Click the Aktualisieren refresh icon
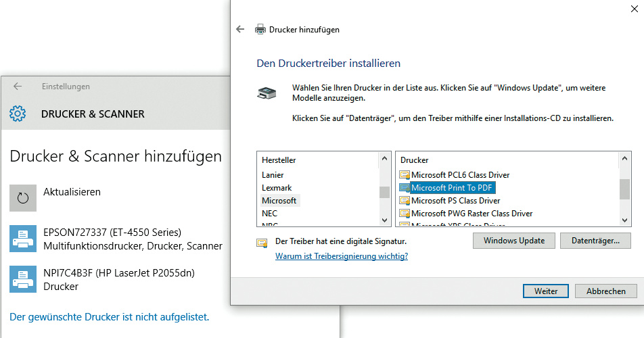 point(23,197)
